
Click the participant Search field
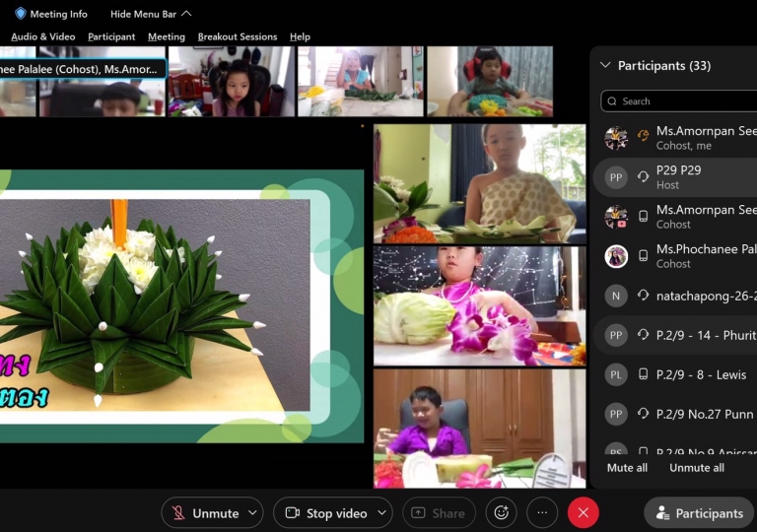click(x=679, y=100)
